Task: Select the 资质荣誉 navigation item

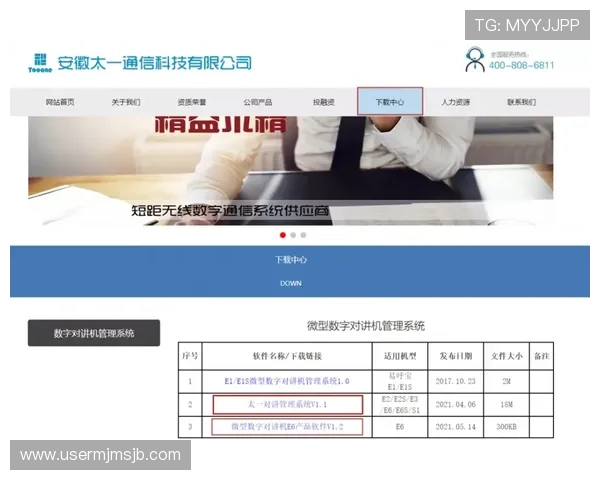Action: pyautogui.click(x=192, y=102)
